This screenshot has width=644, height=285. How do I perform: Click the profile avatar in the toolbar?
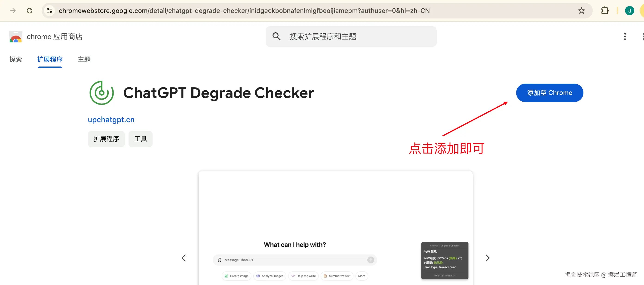coord(629,10)
